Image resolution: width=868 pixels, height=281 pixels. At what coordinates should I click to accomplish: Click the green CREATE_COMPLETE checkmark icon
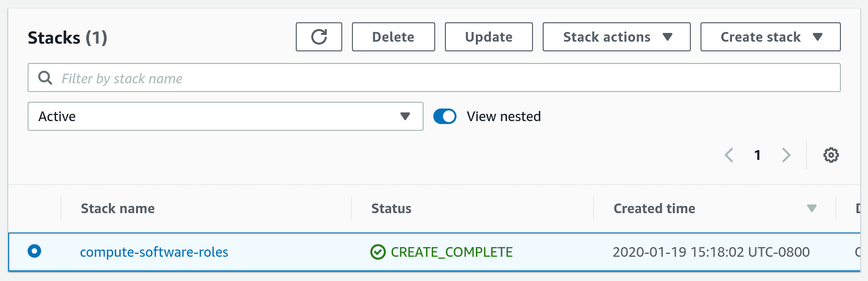378,252
